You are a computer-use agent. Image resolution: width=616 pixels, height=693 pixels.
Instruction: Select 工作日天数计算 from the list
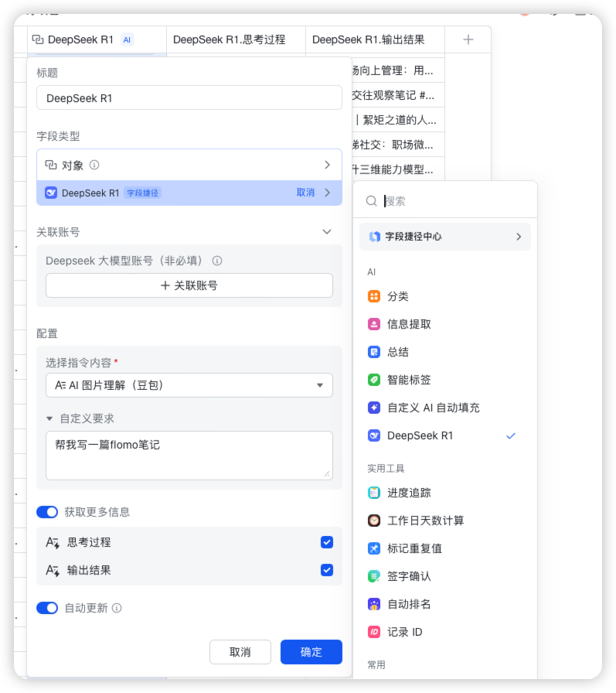pyautogui.click(x=445, y=521)
